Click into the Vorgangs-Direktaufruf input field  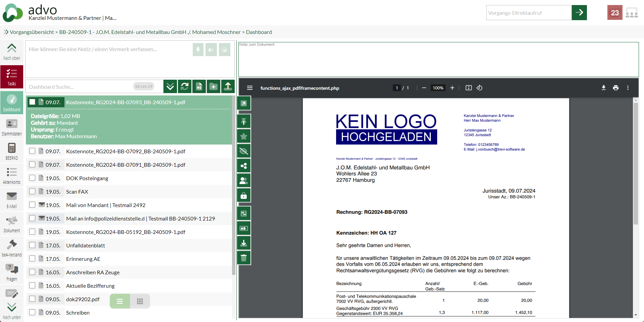click(x=528, y=13)
